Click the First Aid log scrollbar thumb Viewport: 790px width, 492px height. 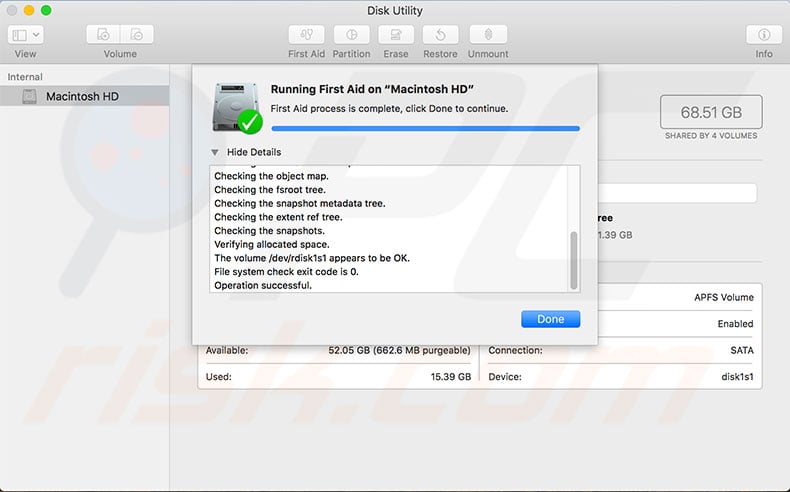point(573,260)
